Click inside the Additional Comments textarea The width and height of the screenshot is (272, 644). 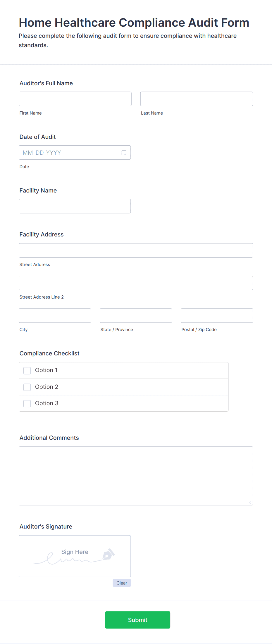point(136,476)
